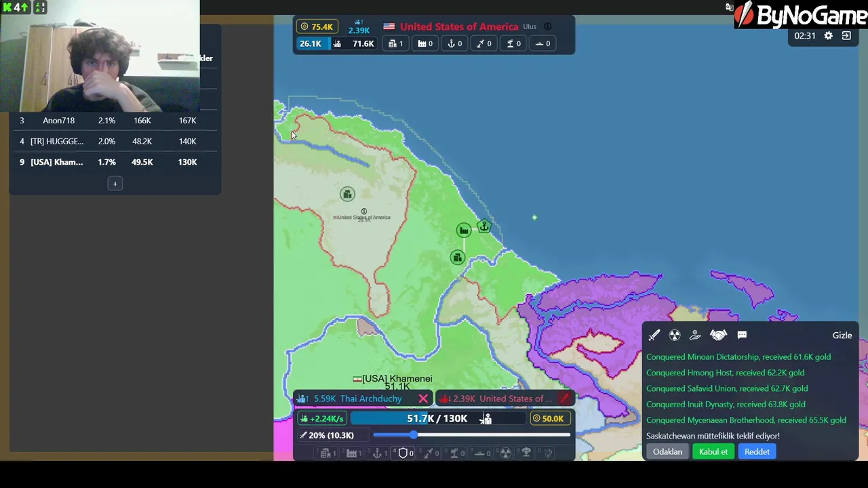Click the gold 75.4K indicator in info panel
This screenshot has width=868, height=488.
pyautogui.click(x=317, y=26)
